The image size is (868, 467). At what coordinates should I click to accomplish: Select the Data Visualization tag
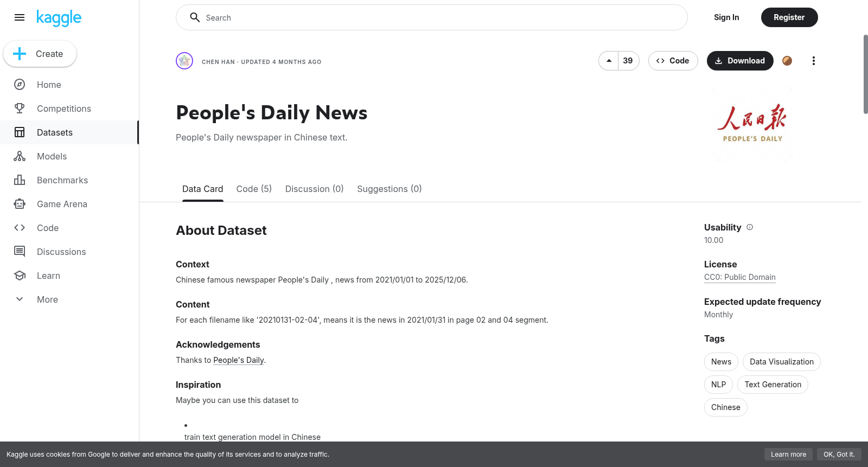(x=782, y=362)
